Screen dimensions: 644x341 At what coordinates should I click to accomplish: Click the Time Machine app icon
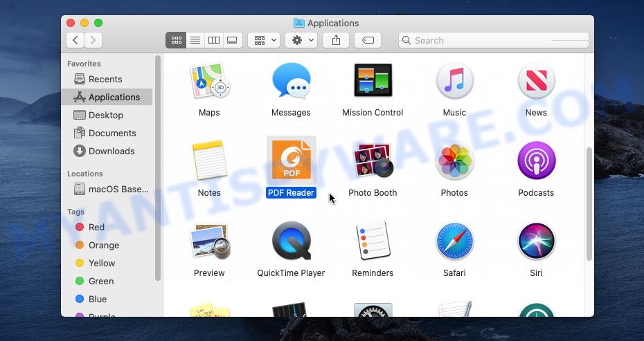pos(537,310)
